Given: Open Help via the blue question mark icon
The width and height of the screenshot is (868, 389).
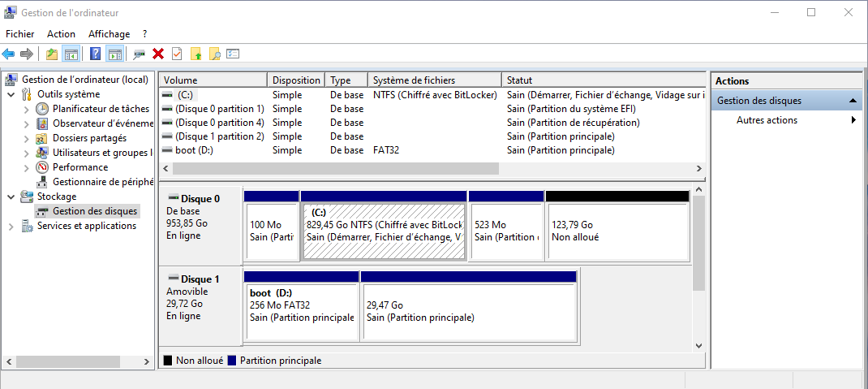Looking at the screenshot, I should [x=95, y=54].
